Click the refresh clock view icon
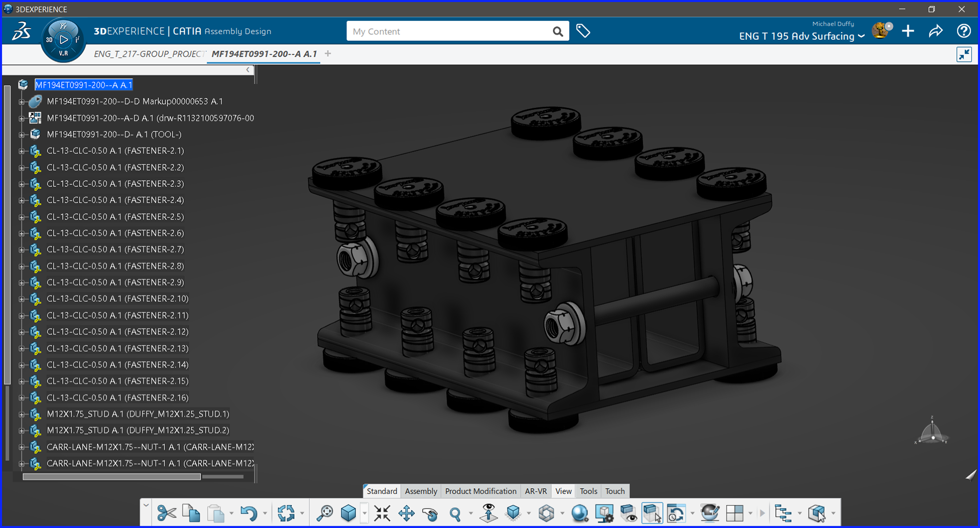Viewport: 980px width, 528px height. click(x=676, y=513)
